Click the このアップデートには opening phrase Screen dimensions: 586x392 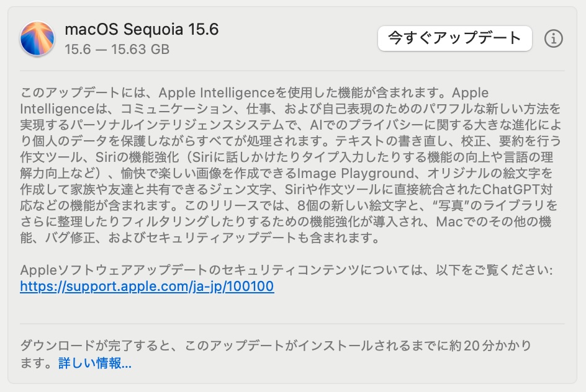(82, 92)
